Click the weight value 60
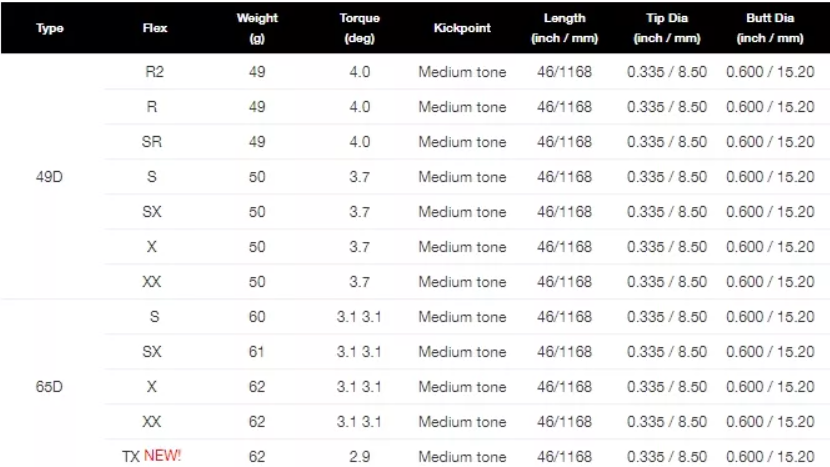The width and height of the screenshot is (830, 467). [257, 317]
